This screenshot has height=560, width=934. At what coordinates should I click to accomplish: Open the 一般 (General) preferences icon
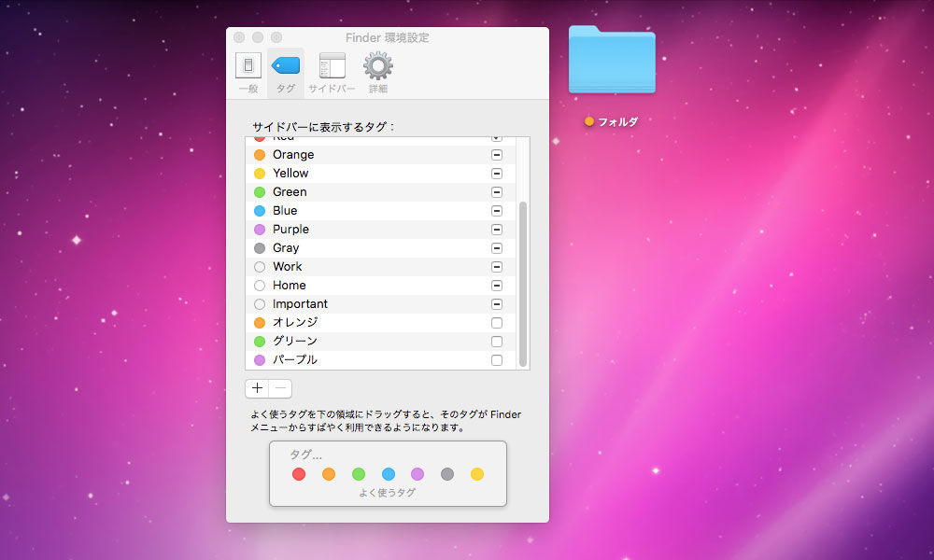[x=248, y=65]
